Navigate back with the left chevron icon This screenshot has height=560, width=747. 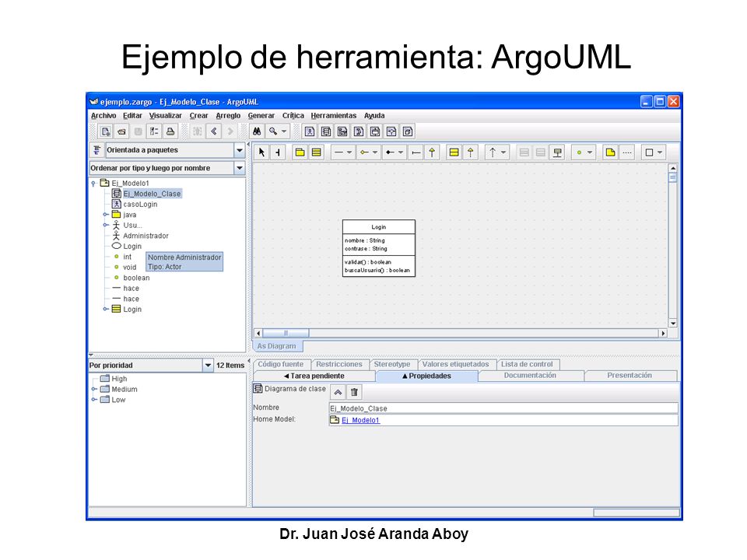(214, 131)
